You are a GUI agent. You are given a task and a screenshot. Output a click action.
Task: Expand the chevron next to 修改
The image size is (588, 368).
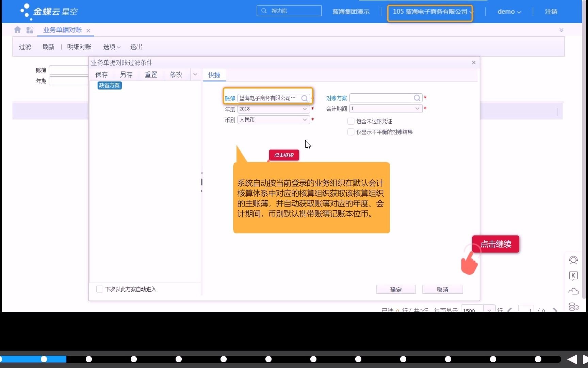[195, 74]
